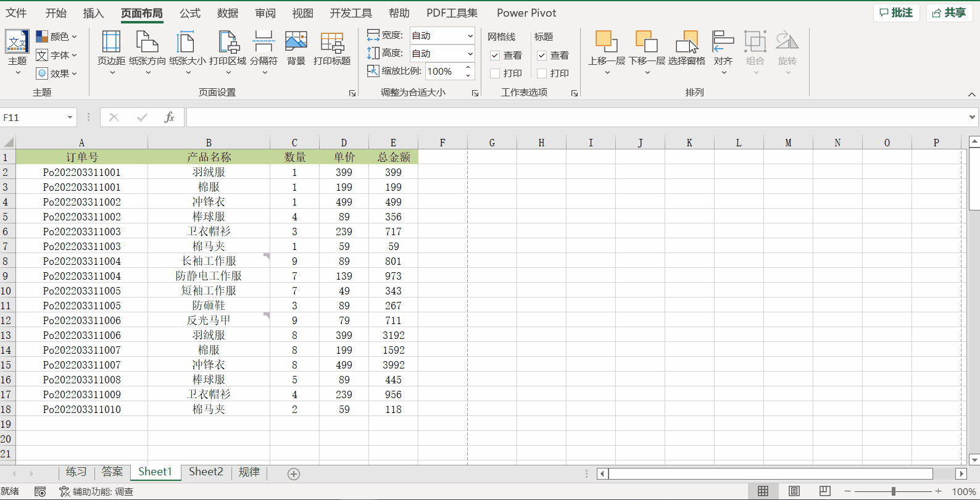
Task: Open the 颜色 theme colors dropdown
Action: (x=57, y=37)
